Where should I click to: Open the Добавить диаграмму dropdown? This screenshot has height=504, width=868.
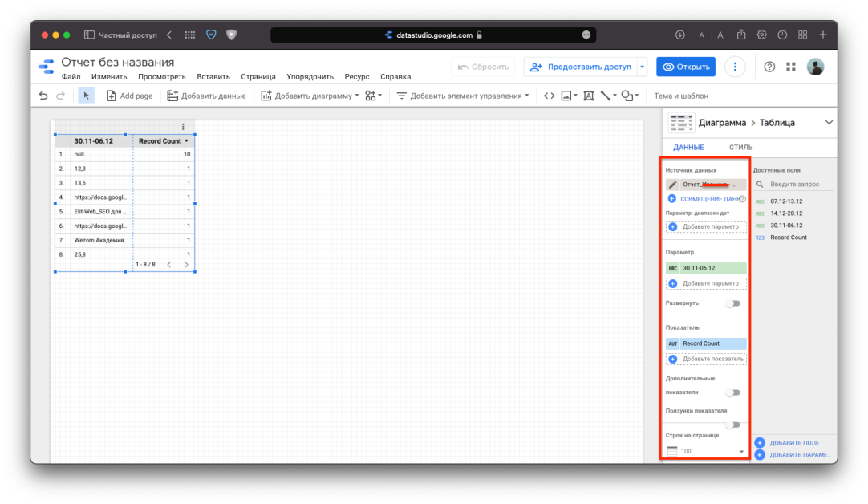(x=310, y=96)
